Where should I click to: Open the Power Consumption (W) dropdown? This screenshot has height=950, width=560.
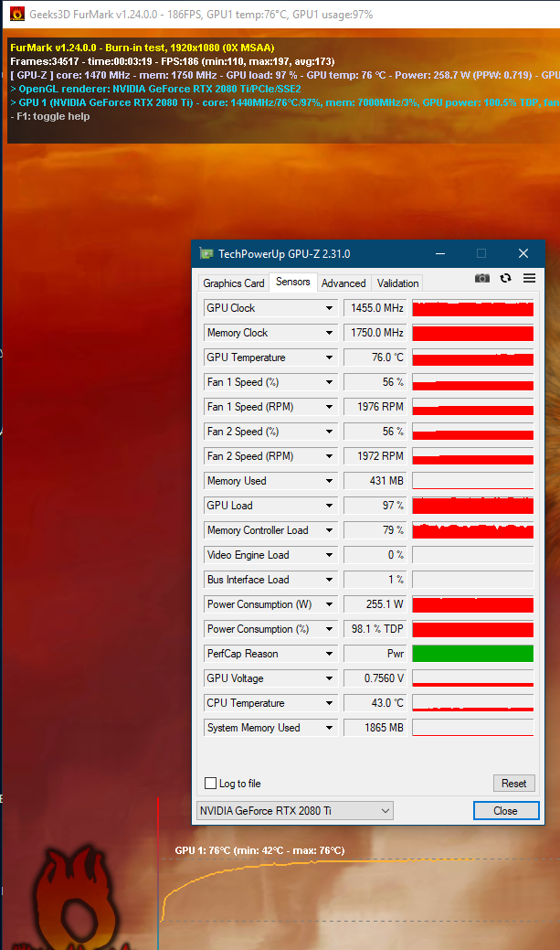click(330, 604)
